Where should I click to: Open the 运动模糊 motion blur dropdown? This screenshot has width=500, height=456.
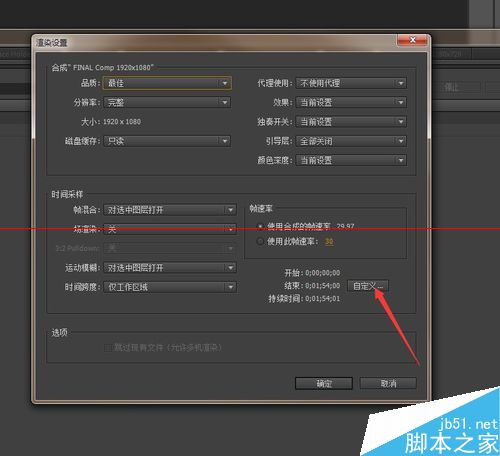[170, 268]
